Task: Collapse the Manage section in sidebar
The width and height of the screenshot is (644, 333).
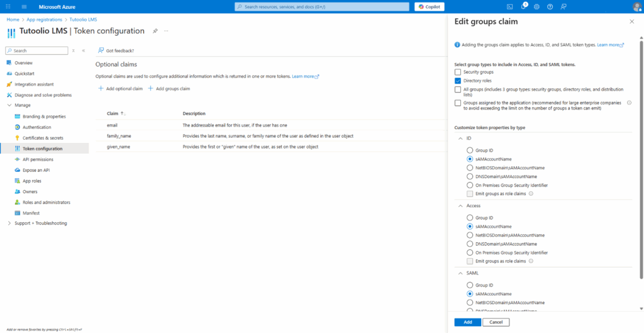Action: pos(9,105)
